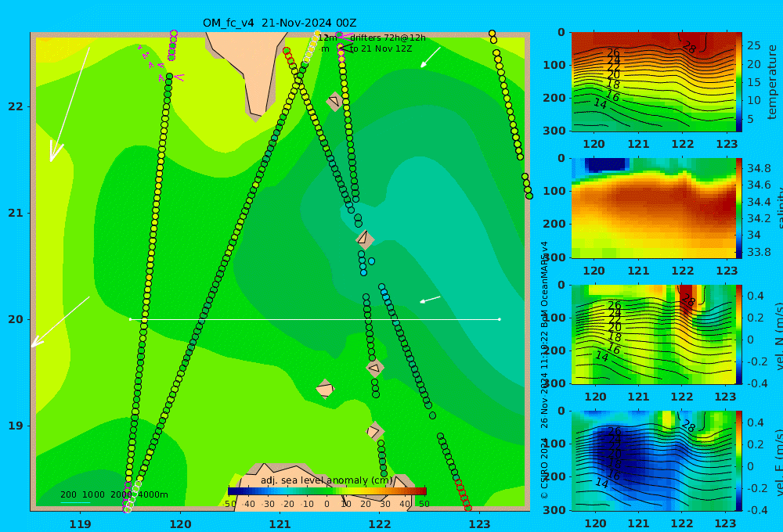Open the vel. N section panel
This screenshot has height=532, width=783.
coord(653,334)
